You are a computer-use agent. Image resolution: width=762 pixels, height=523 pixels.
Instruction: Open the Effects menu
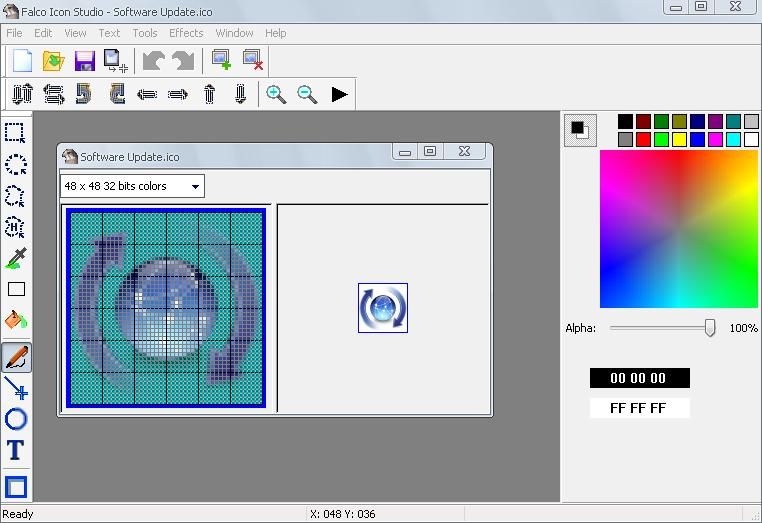pos(186,33)
